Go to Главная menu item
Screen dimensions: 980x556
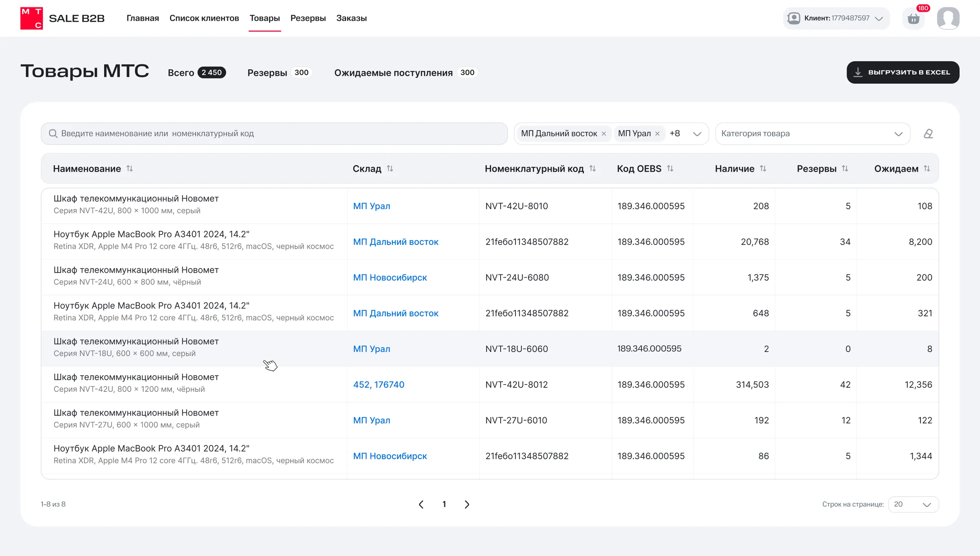(143, 18)
